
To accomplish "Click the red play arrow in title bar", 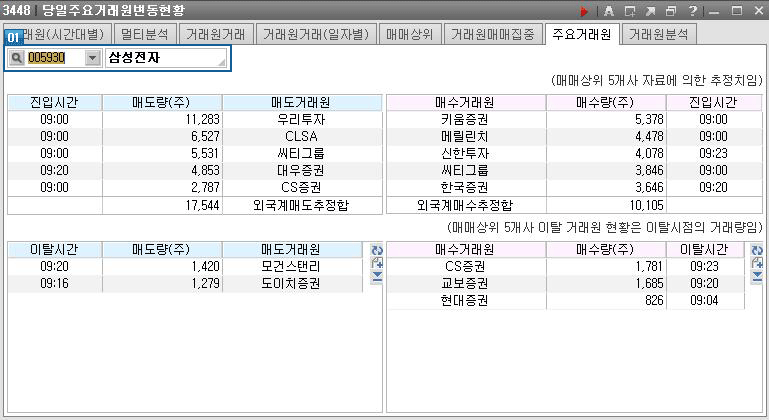I will pos(584,11).
